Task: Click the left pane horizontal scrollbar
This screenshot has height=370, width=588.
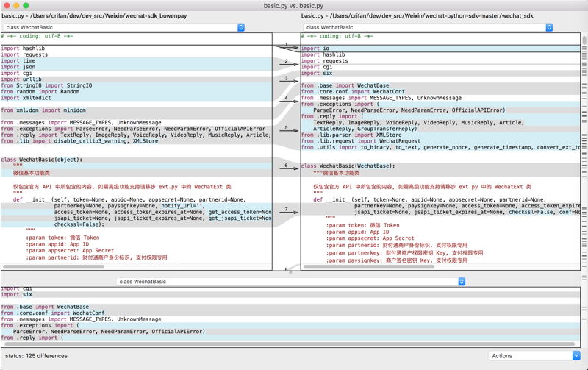Action: click(53, 266)
